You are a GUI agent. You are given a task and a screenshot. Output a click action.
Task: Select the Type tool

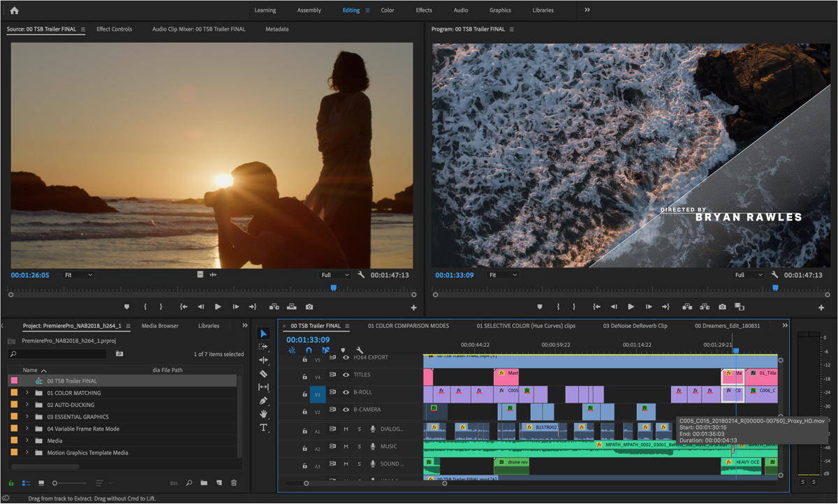[263, 427]
